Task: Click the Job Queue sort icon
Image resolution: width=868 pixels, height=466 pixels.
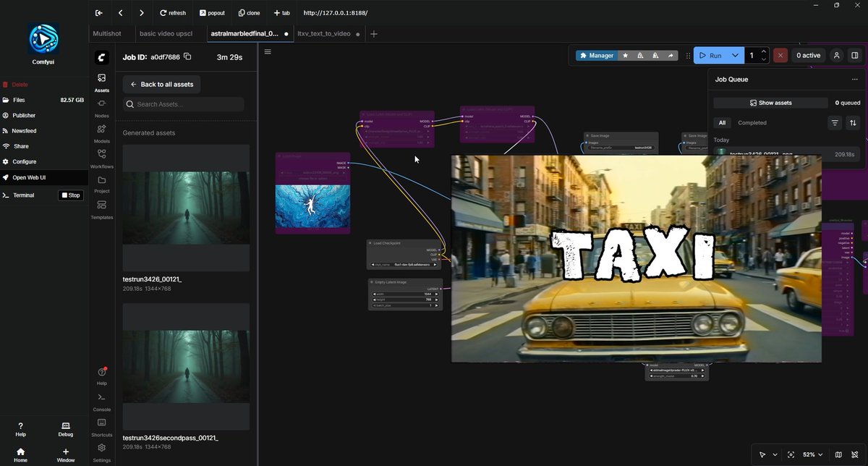Action: tap(853, 123)
